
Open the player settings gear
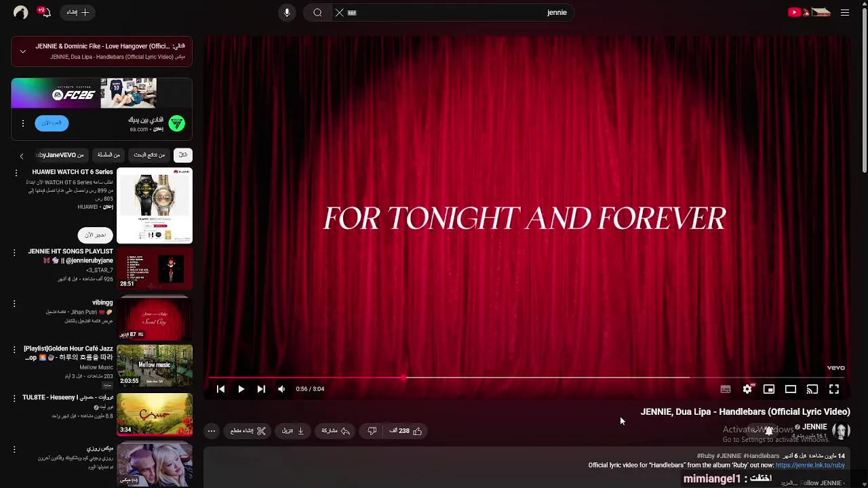[747, 389]
